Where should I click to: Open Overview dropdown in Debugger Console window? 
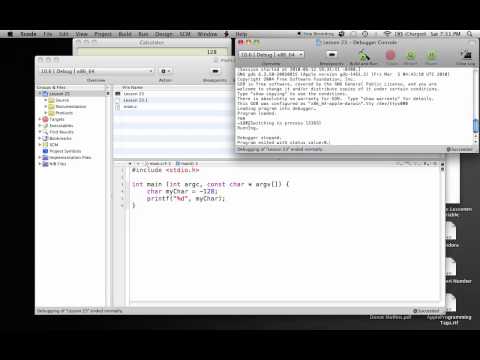[272, 54]
